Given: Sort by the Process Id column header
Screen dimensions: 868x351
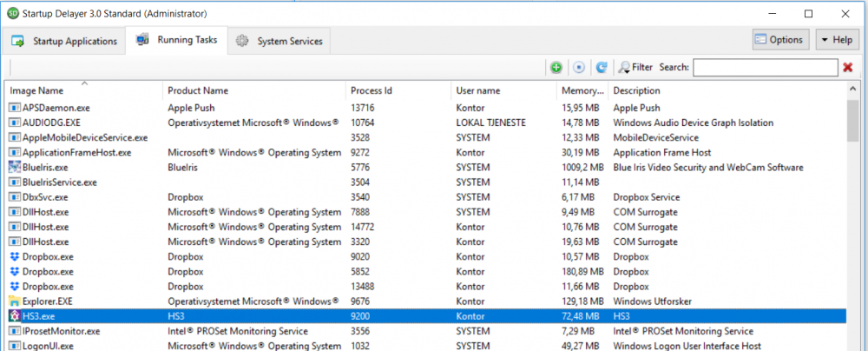Looking at the screenshot, I should (x=372, y=91).
